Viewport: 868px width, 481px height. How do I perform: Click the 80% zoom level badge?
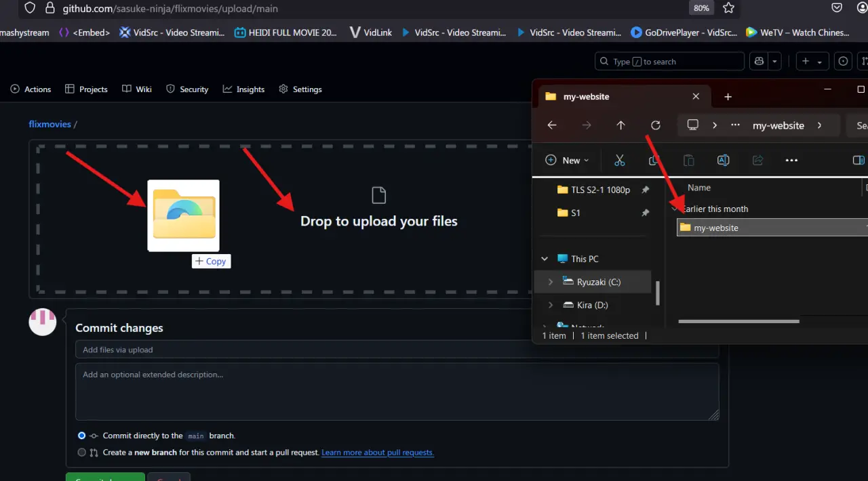click(x=701, y=8)
